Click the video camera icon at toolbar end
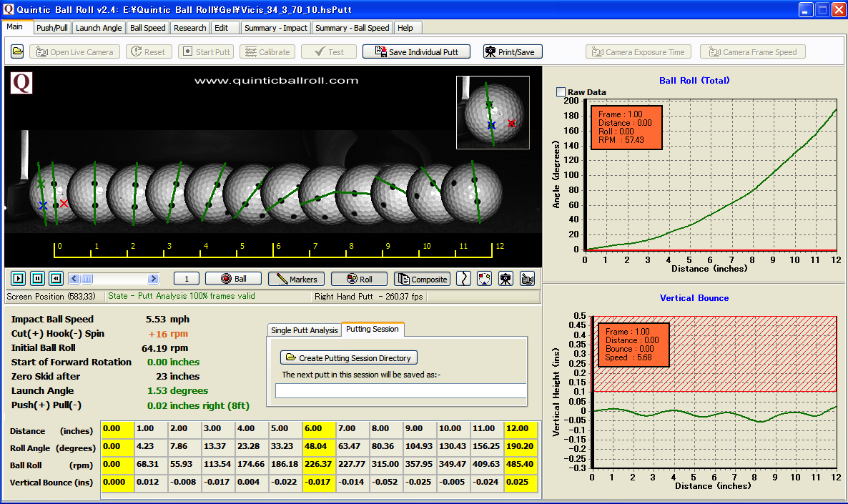This screenshot has width=848, height=504. click(x=527, y=279)
